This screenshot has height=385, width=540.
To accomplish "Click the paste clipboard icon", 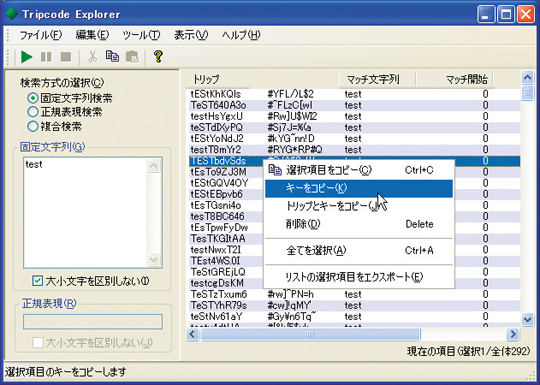I will tap(132, 57).
